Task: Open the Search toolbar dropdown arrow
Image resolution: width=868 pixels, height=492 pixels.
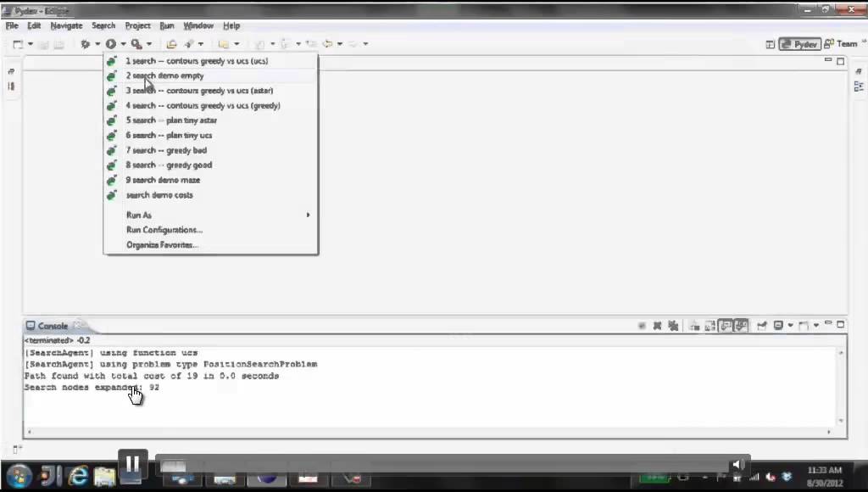Action: click(x=201, y=44)
